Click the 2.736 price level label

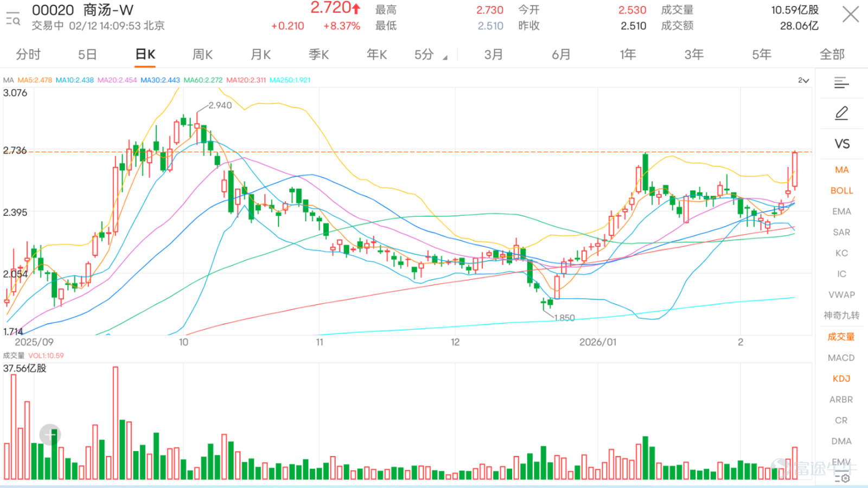coord(15,150)
